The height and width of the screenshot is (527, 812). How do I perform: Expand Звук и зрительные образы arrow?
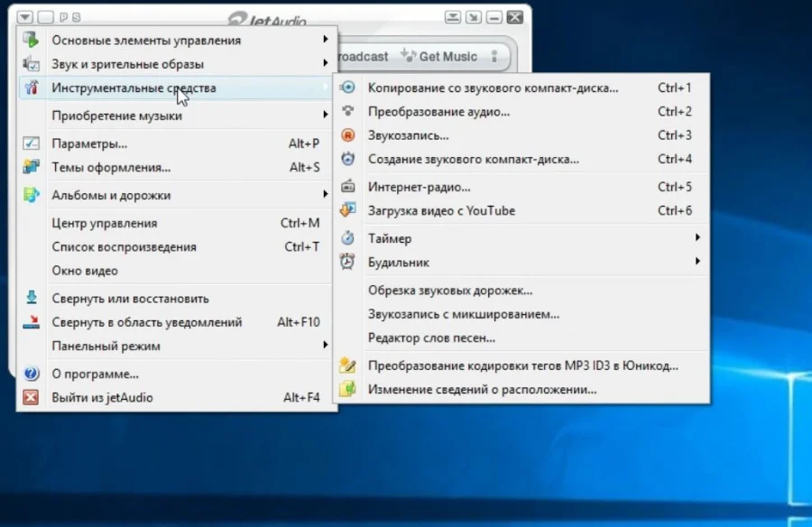click(x=325, y=62)
